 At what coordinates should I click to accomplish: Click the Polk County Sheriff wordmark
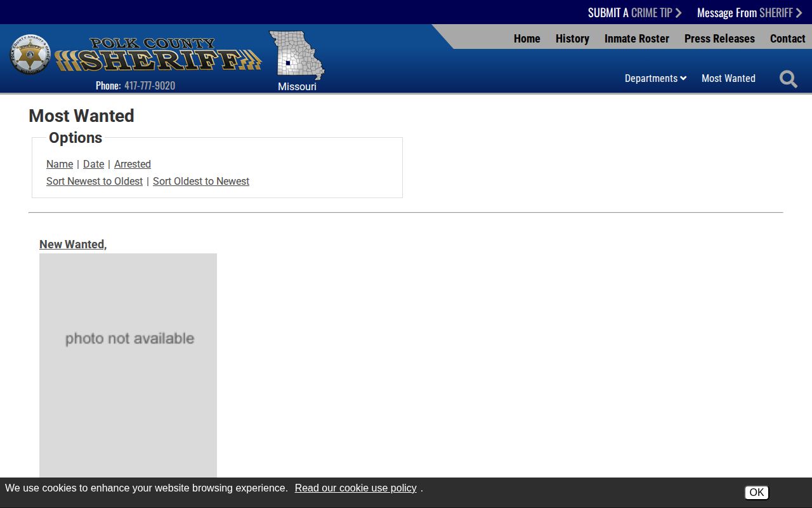click(158, 55)
